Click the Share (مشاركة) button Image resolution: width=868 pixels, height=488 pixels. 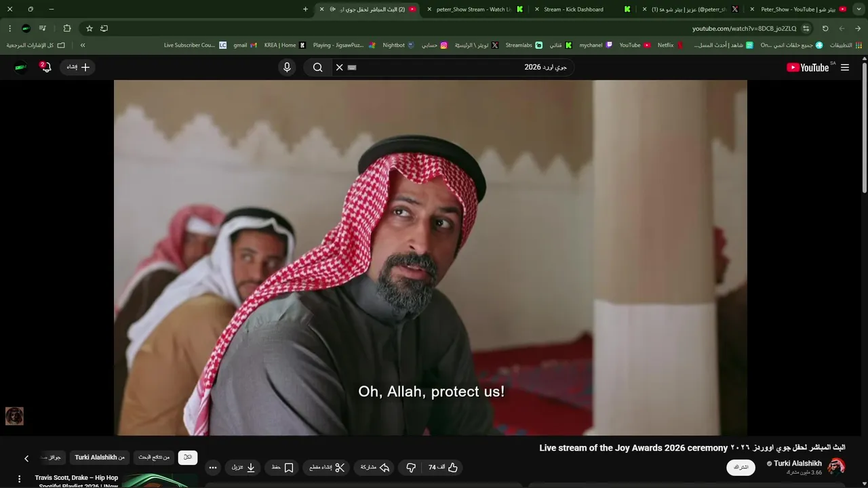point(374,468)
